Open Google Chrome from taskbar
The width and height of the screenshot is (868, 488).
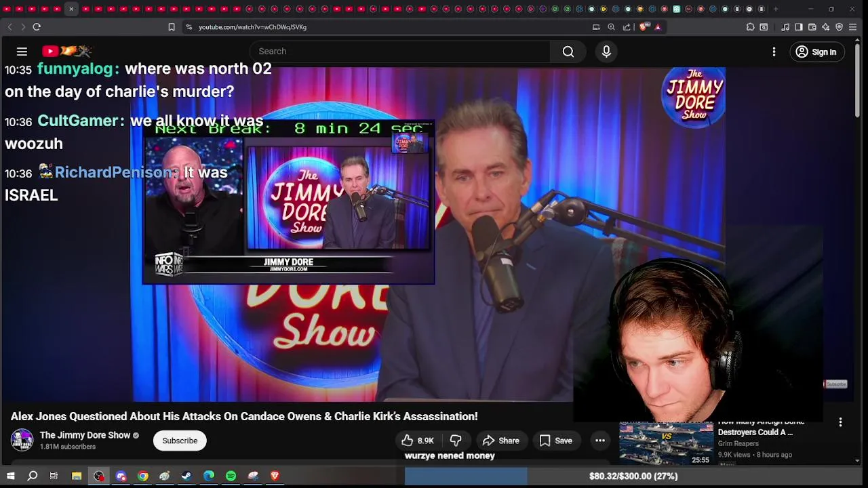143,476
